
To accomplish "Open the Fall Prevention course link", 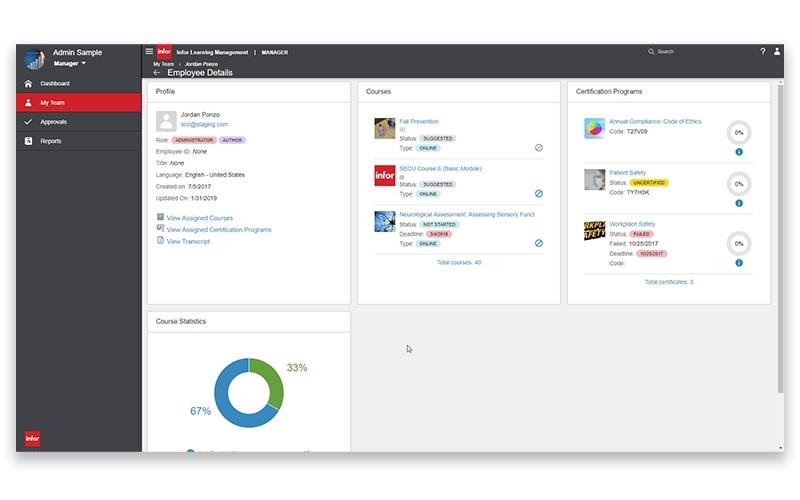I will click(419, 121).
